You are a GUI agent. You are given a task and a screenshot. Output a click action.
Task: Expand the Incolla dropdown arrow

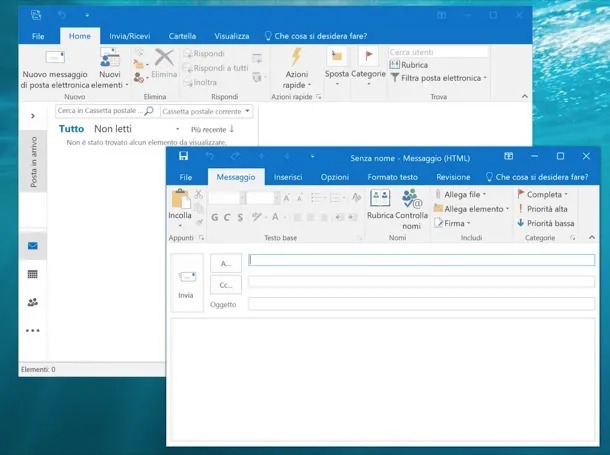coord(180,226)
